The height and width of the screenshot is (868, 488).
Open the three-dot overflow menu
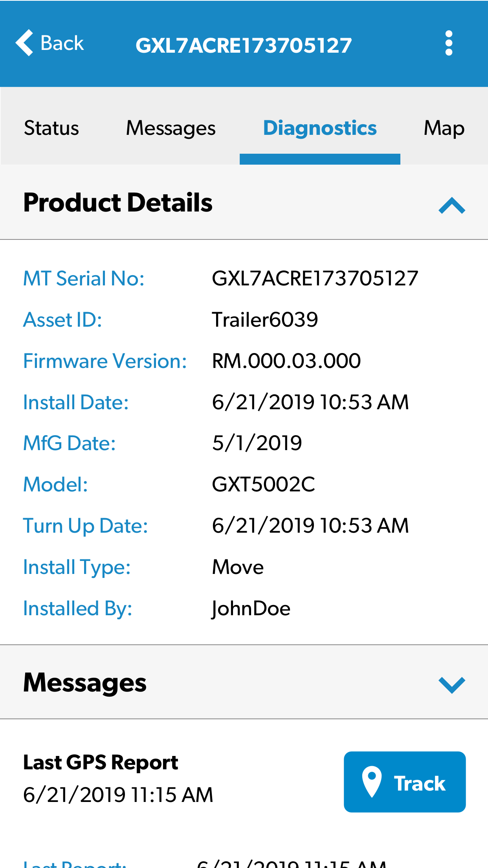[449, 43]
